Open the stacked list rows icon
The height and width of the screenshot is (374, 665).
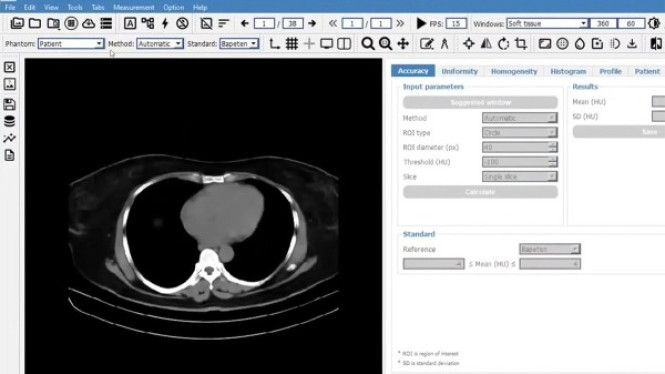click(106, 23)
